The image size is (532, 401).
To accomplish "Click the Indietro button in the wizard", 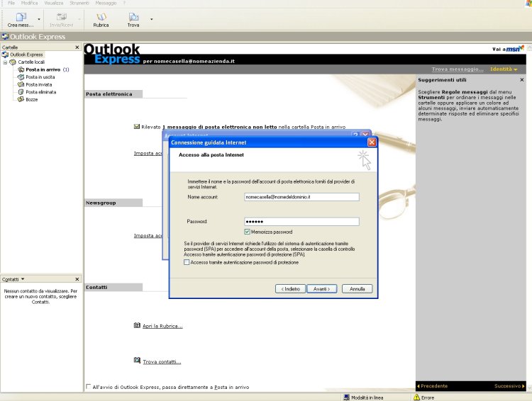I will tap(290, 289).
